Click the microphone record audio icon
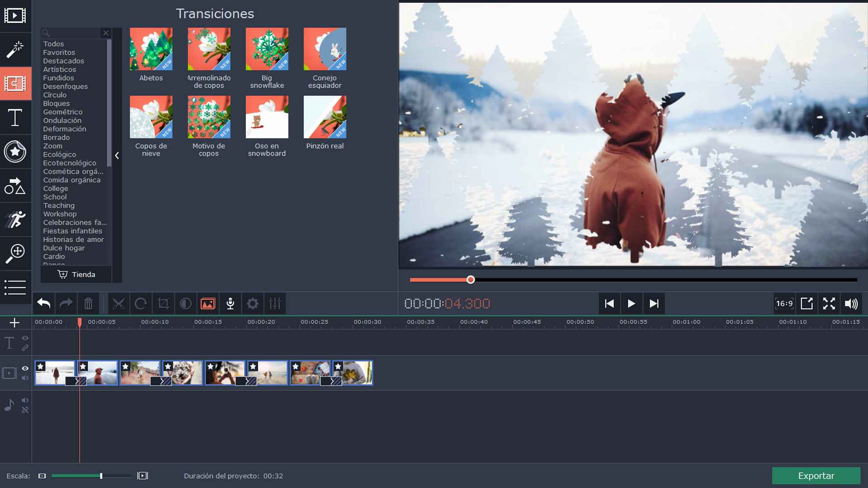This screenshot has height=488, width=868. point(230,304)
